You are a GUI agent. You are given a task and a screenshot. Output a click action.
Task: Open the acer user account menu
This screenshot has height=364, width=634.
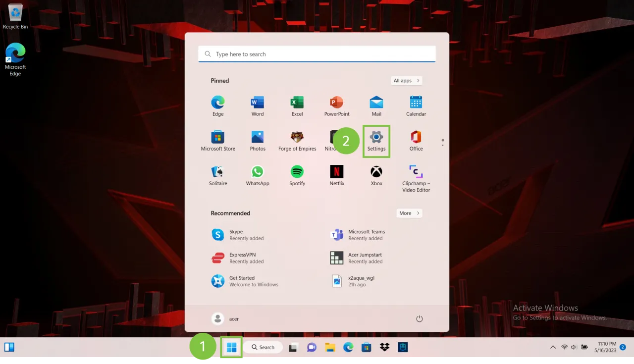pyautogui.click(x=225, y=319)
